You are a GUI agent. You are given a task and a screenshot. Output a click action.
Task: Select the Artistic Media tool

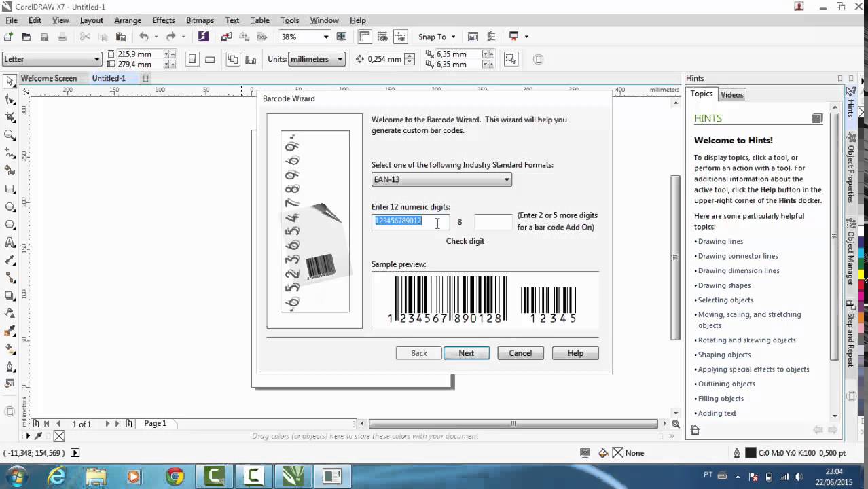10,170
